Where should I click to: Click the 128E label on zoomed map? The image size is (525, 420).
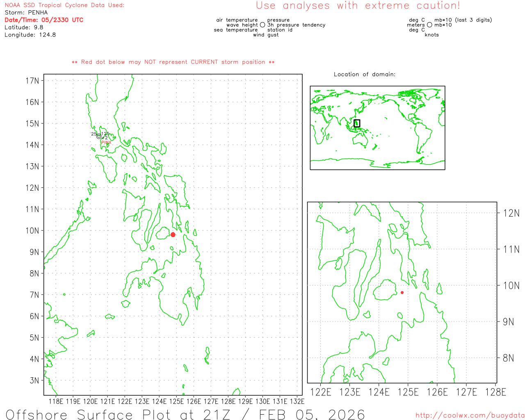495,392
